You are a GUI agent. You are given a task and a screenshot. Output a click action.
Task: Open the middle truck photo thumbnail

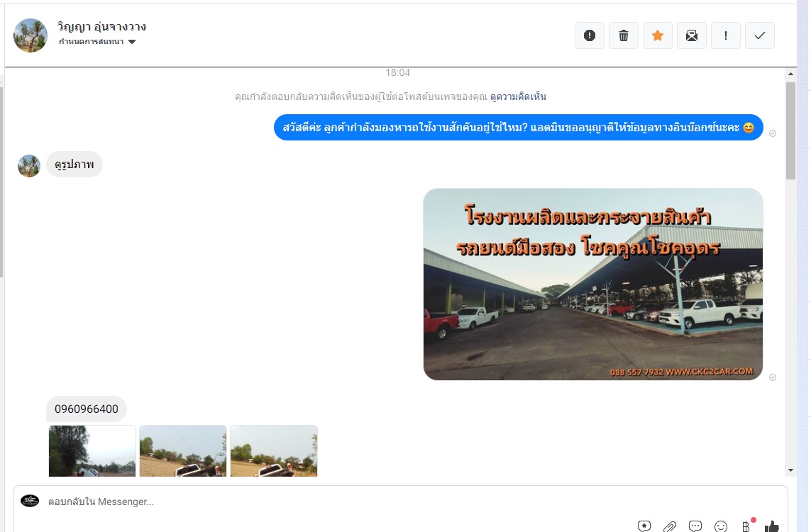pos(183,451)
